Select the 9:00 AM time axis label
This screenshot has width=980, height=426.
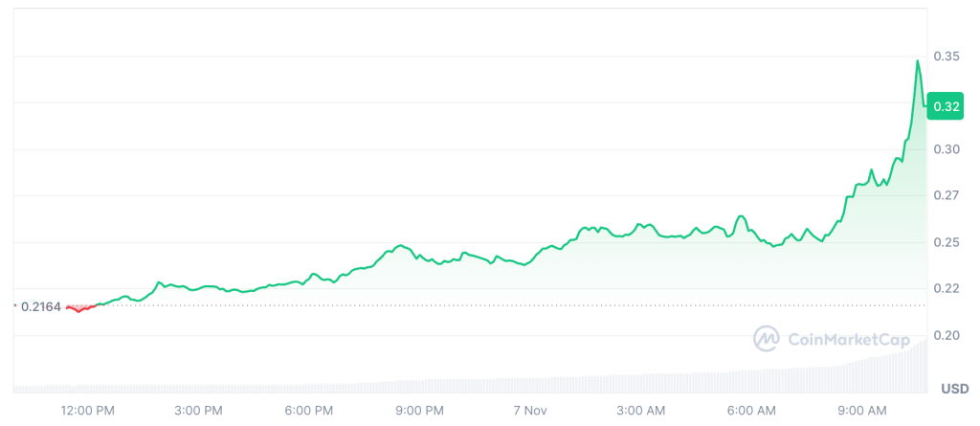click(x=861, y=410)
